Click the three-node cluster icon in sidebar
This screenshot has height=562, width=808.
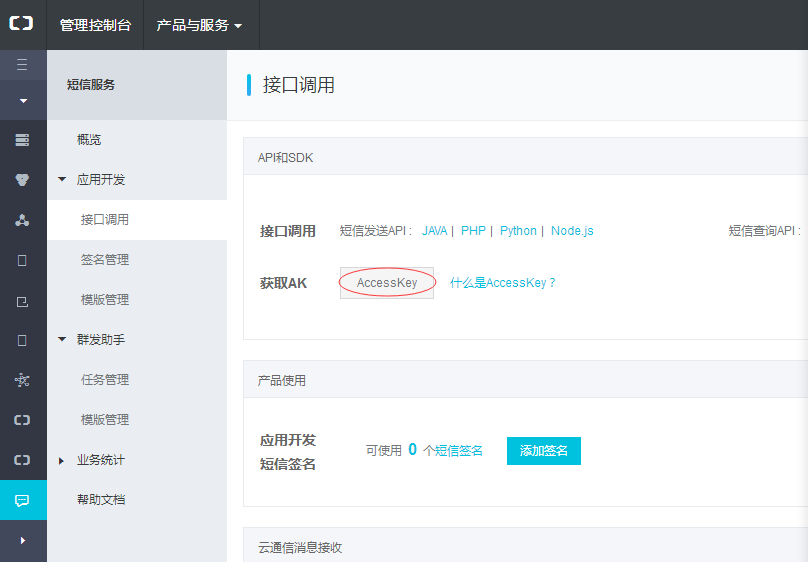pos(22,220)
